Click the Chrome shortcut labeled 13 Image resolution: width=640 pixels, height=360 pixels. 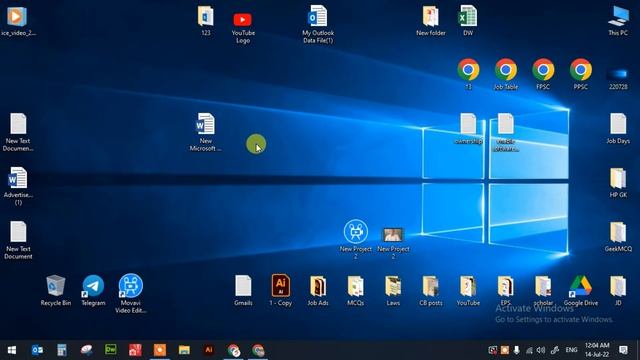468,70
